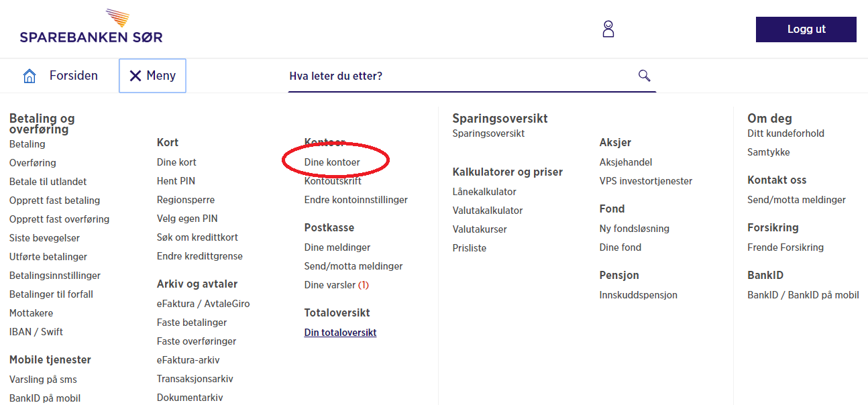Open Dine kontoer link
The image size is (868, 405).
[x=332, y=162]
